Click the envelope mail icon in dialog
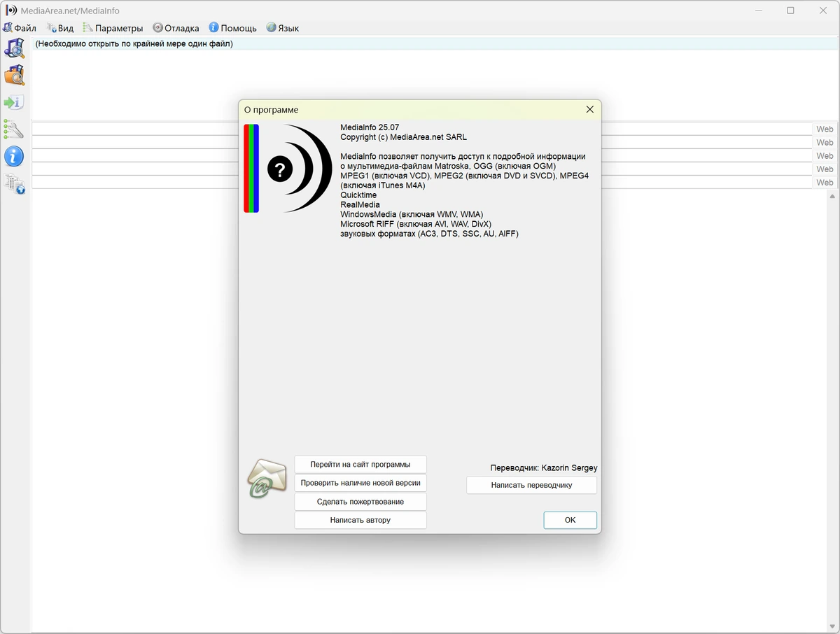 [266, 479]
